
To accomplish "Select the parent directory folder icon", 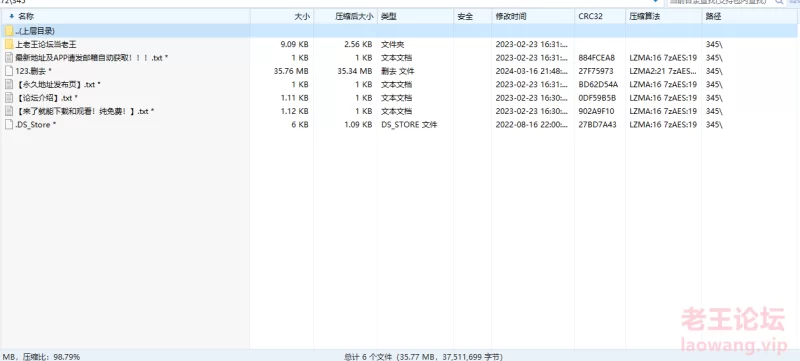I will [x=9, y=31].
